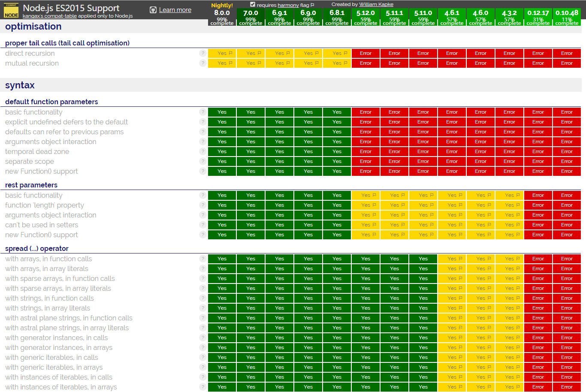586x392 pixels.
Task: Click the harmony flag symbol in header
Action: (x=312, y=5)
